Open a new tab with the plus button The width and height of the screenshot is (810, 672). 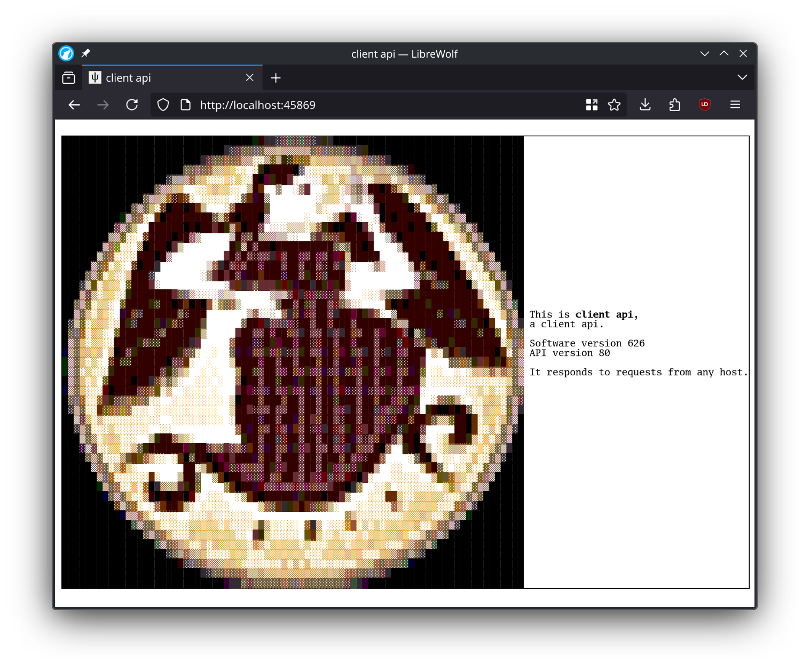(276, 77)
